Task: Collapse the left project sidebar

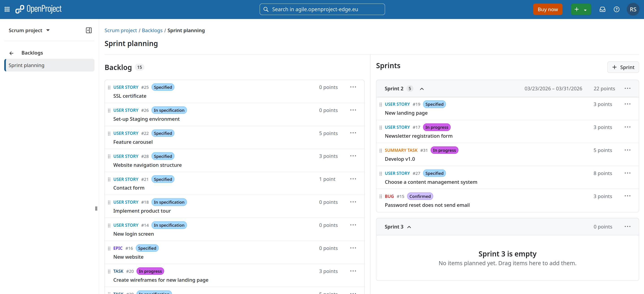Action: click(x=89, y=30)
